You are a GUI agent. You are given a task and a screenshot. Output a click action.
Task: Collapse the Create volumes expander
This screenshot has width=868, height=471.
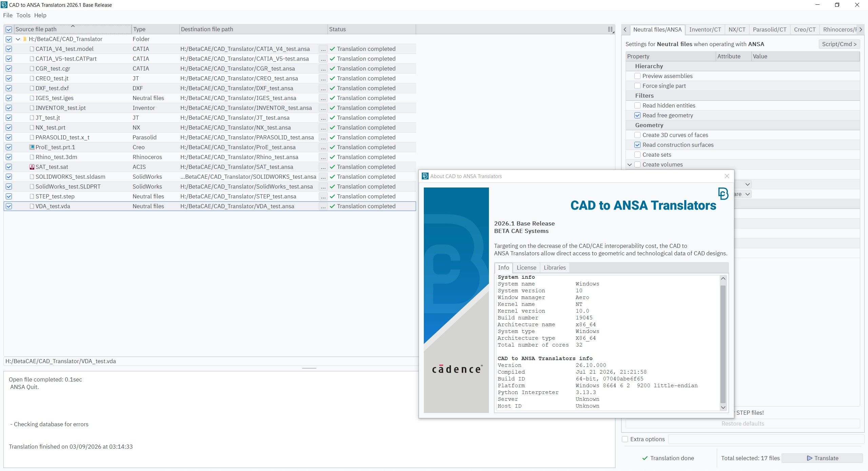(x=630, y=164)
